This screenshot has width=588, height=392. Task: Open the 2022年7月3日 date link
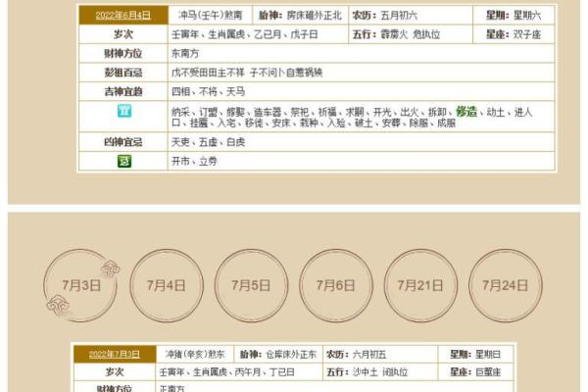[x=116, y=355]
